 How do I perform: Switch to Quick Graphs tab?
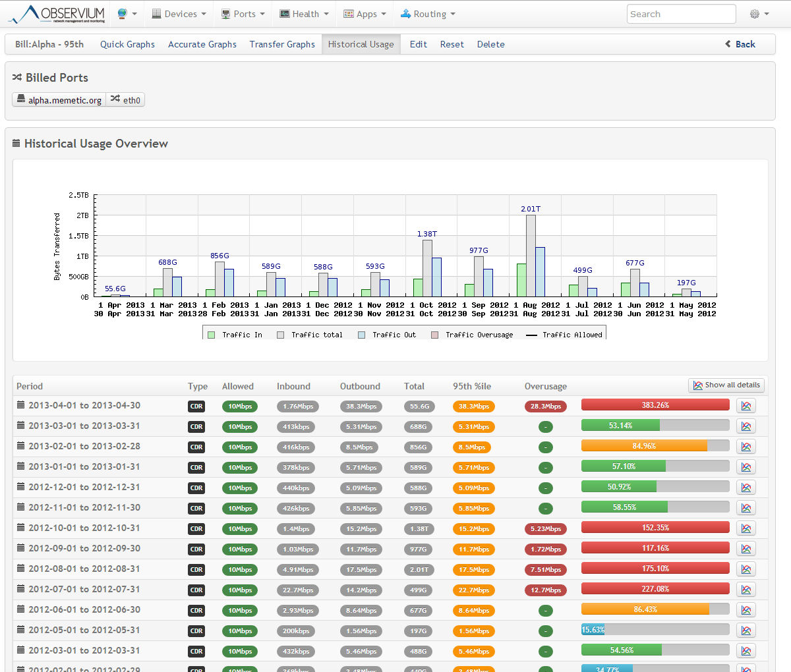[127, 44]
